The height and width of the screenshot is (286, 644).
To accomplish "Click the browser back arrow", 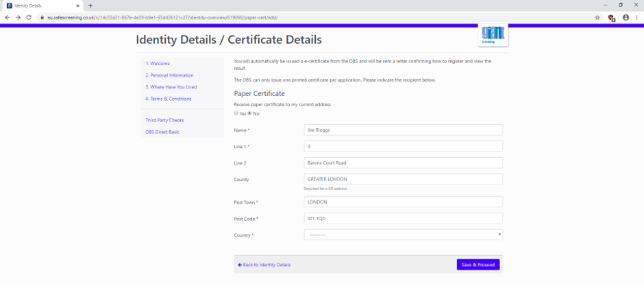I will (x=8, y=18).
